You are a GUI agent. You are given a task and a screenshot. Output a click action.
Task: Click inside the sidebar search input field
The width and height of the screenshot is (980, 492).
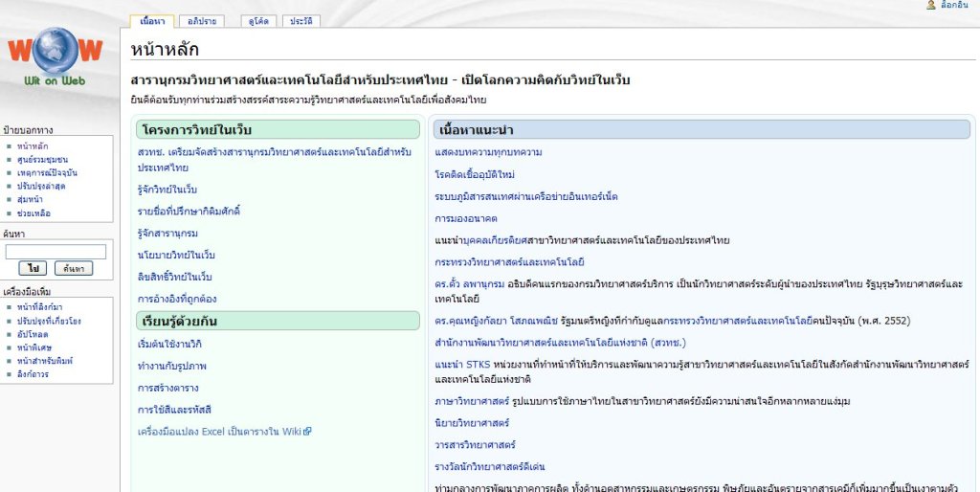tap(56, 252)
